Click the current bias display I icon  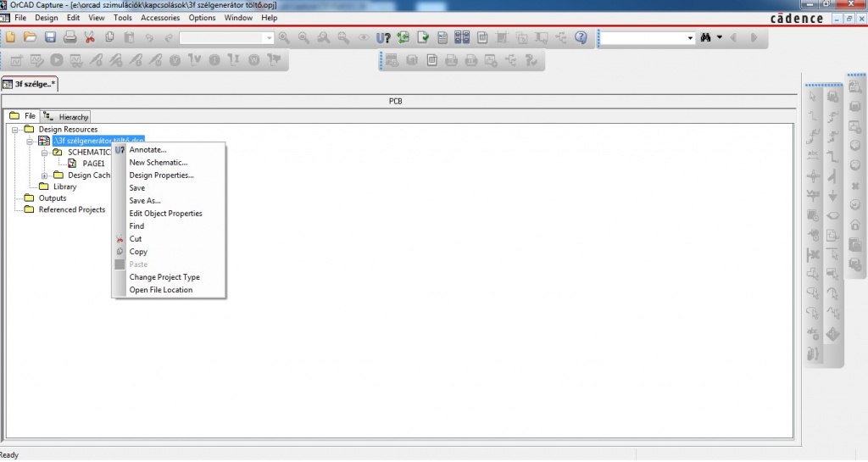point(214,59)
